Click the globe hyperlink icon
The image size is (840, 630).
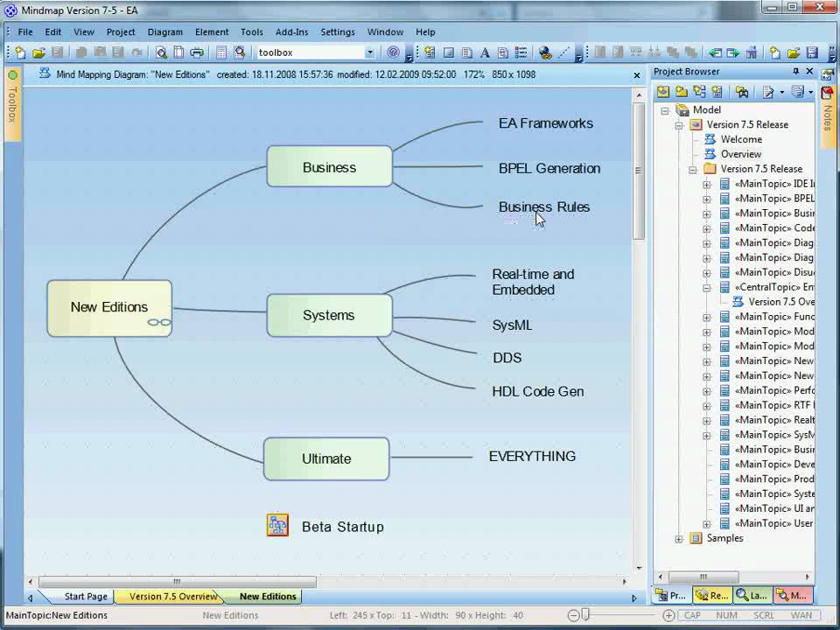click(545, 52)
